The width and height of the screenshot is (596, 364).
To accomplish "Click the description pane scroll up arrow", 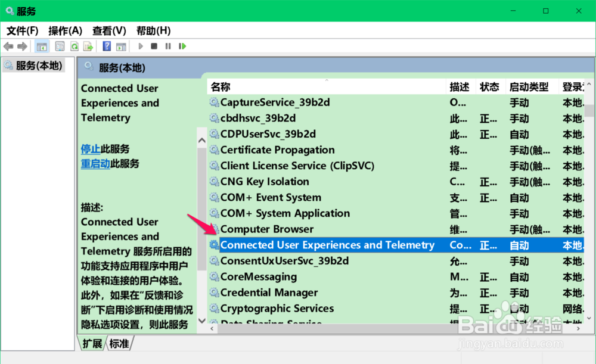I will click(x=202, y=141).
